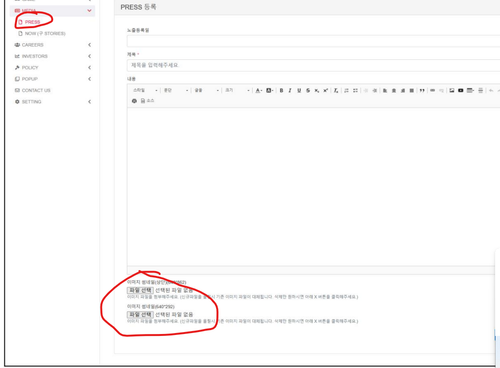Click the 제목 title input field
500x368 pixels.
click(x=313, y=65)
